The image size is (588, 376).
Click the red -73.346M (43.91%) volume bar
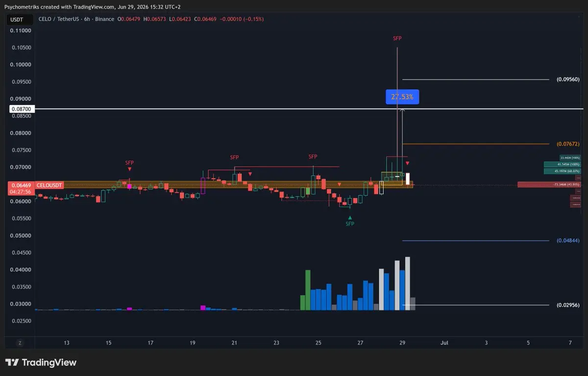coord(549,185)
